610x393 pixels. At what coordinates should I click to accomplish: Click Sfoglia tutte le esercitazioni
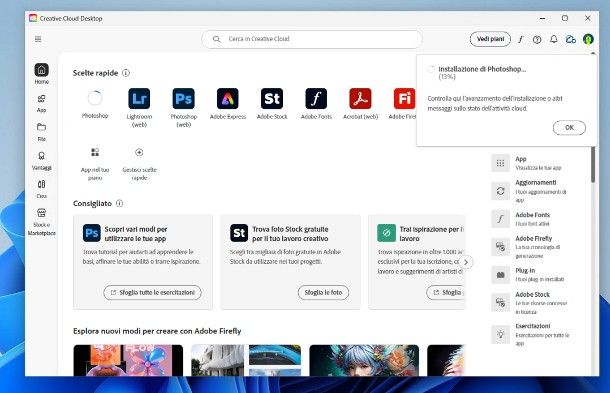152,292
